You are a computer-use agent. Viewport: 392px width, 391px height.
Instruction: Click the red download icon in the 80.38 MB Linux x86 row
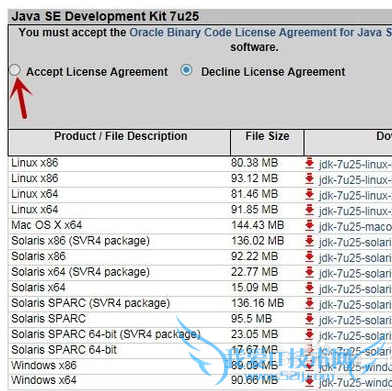point(310,163)
